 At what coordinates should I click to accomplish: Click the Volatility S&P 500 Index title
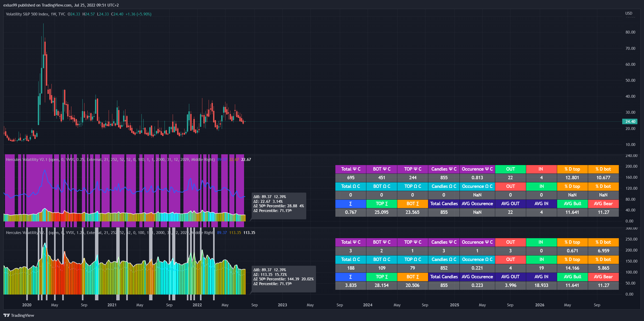point(27,14)
